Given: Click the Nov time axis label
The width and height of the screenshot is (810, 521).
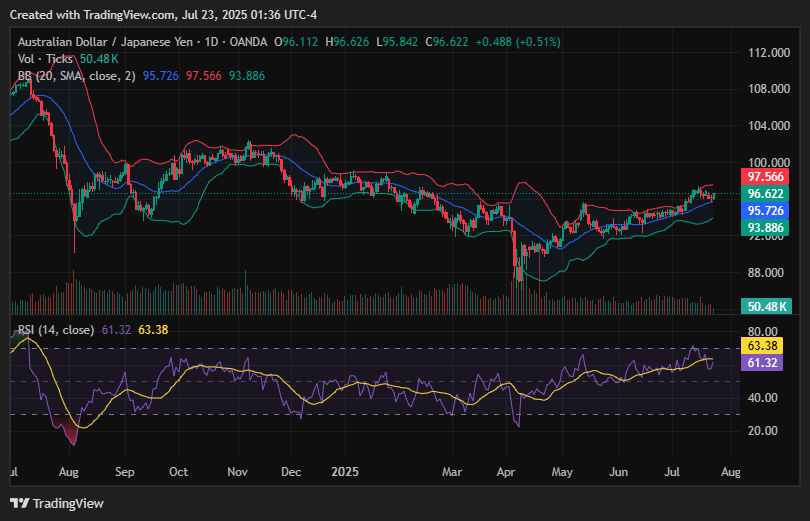Looking at the screenshot, I should point(238,472).
